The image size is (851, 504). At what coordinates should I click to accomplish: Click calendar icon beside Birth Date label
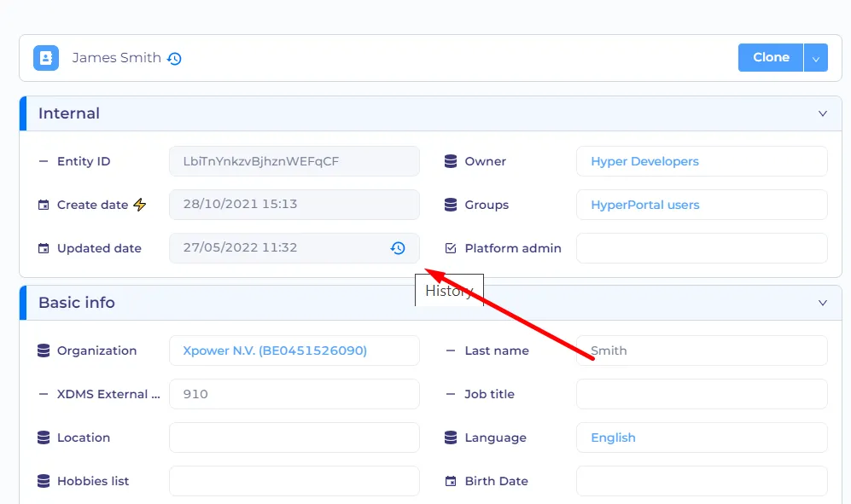tap(451, 481)
